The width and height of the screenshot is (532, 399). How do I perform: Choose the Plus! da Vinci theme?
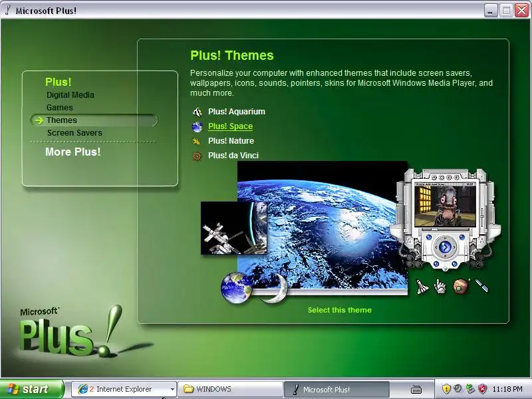(x=233, y=156)
